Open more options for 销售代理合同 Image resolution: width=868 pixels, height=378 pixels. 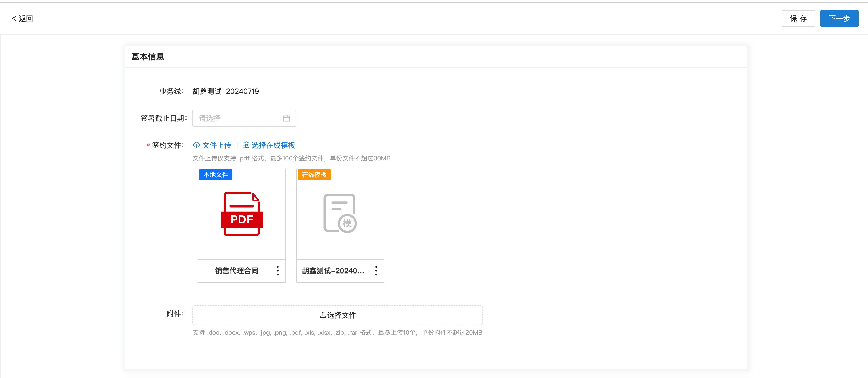pyautogui.click(x=278, y=270)
